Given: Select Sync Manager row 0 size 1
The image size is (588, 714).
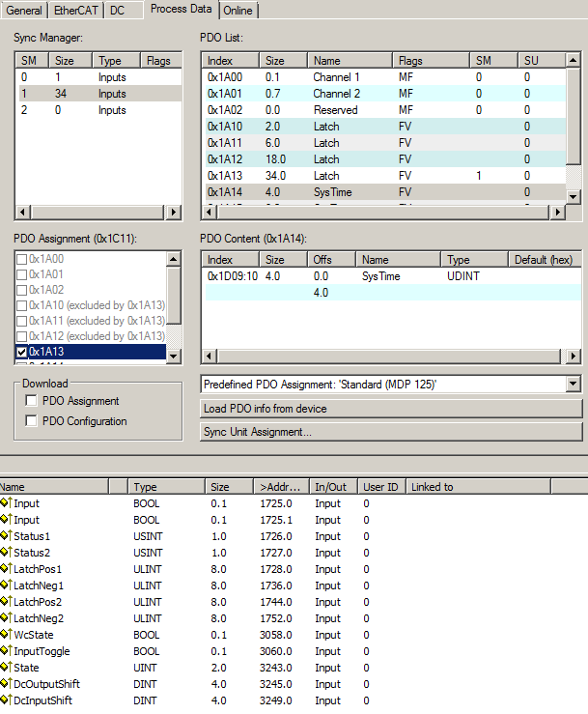Looking at the screenshot, I should point(98,77).
